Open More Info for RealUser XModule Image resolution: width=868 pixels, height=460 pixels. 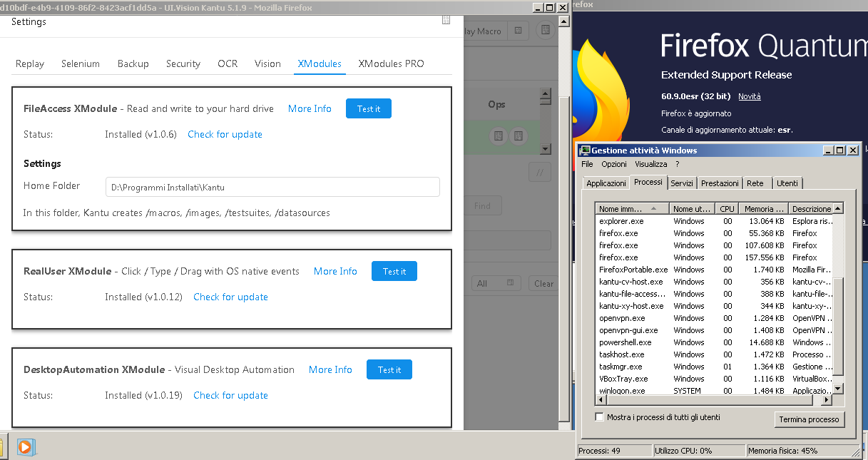point(335,271)
